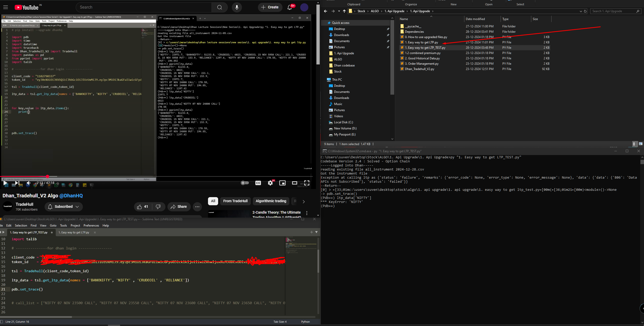This screenshot has height=326, width=644.
Task: Click ALGO in the breadcrumb path
Action: pyautogui.click(x=375, y=11)
